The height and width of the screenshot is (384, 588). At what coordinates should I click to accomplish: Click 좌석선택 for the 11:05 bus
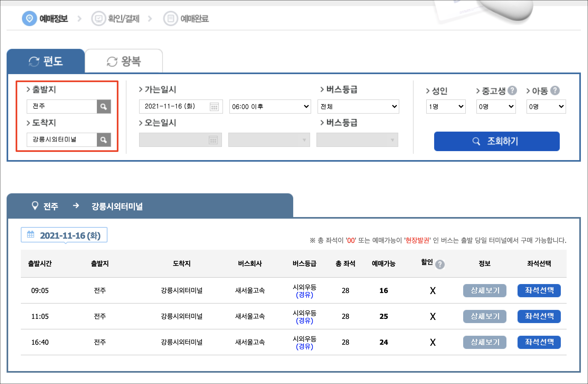coord(539,316)
